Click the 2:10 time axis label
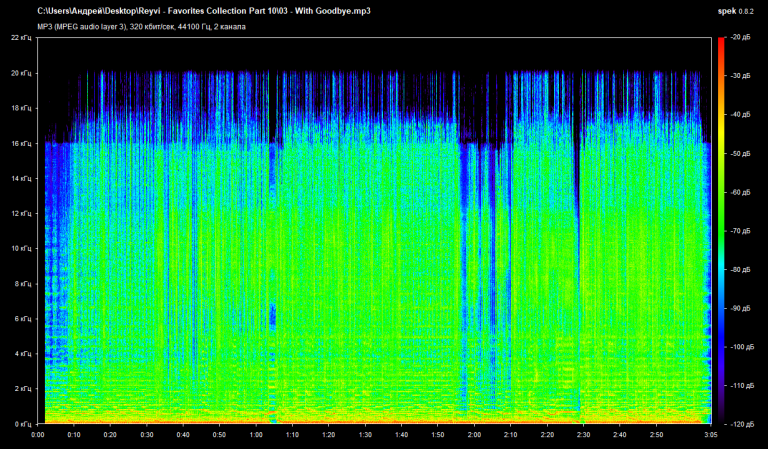768x449 pixels. point(511,435)
